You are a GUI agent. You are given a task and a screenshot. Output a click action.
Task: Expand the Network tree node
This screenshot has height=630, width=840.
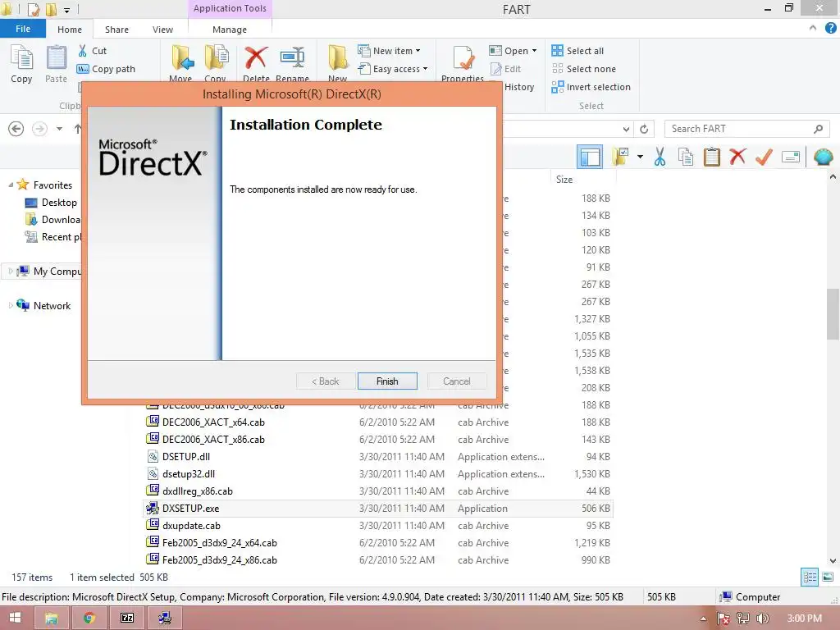point(10,305)
